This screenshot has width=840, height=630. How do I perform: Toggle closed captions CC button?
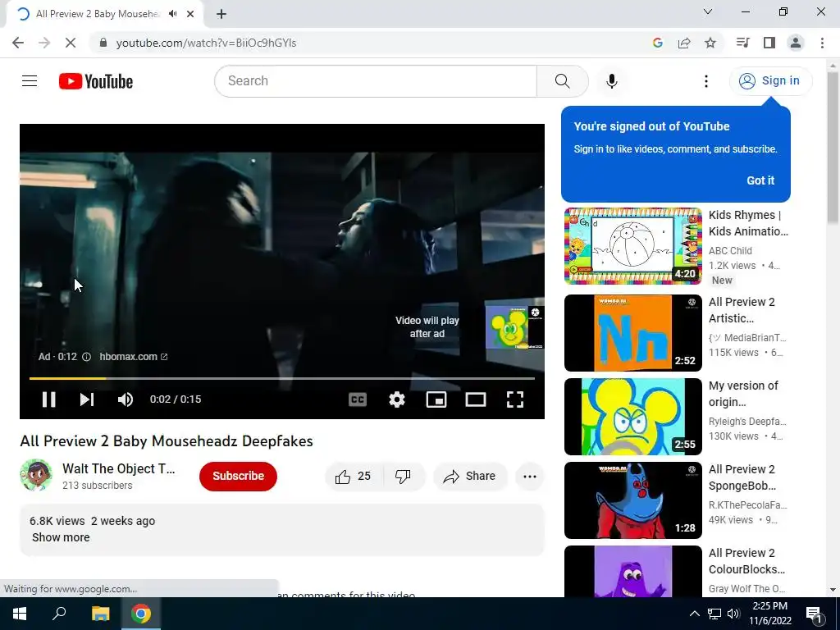point(358,399)
